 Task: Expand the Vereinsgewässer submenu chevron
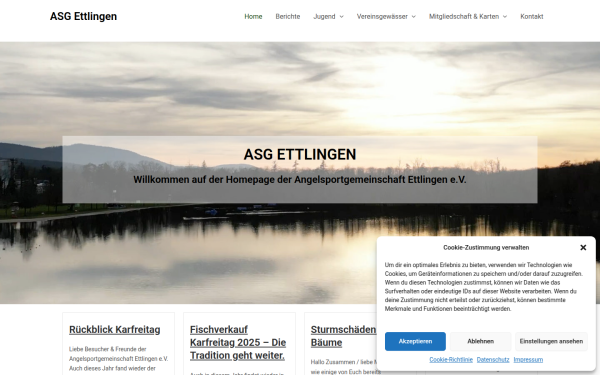click(x=414, y=17)
